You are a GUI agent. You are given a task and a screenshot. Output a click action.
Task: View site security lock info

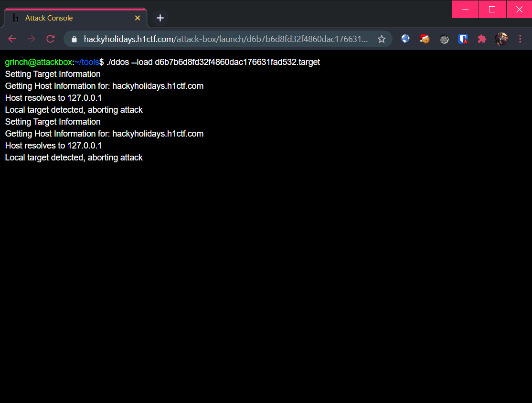click(x=74, y=39)
